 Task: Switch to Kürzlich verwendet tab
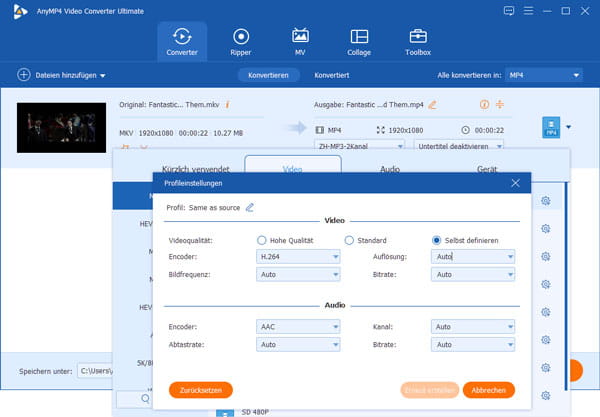tap(196, 169)
